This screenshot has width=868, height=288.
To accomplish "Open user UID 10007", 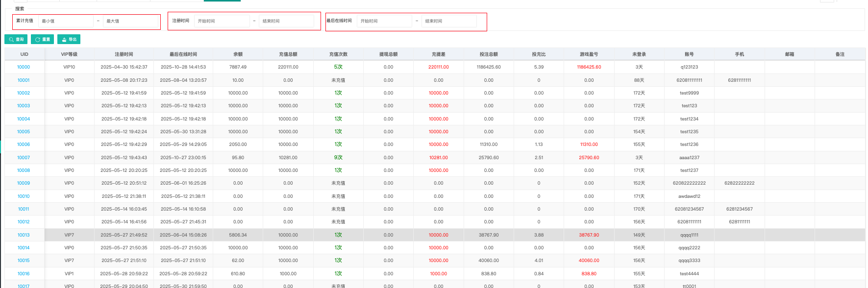I will coord(24,158).
